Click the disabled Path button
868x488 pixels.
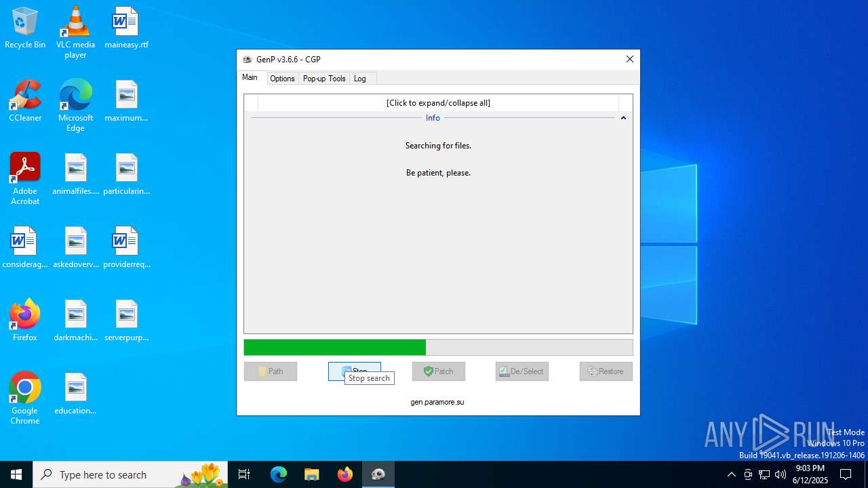pyautogui.click(x=271, y=371)
